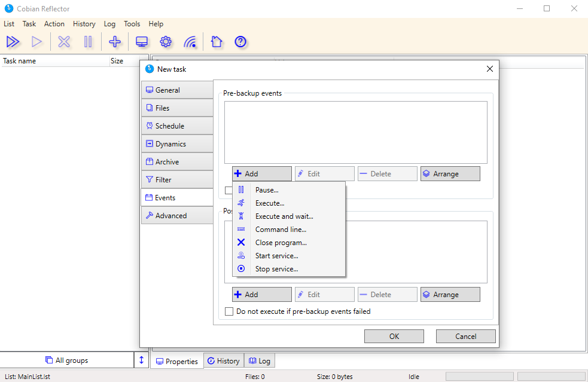Choose Stop service... menu entry
This screenshot has width=588, height=382.
[289, 269]
